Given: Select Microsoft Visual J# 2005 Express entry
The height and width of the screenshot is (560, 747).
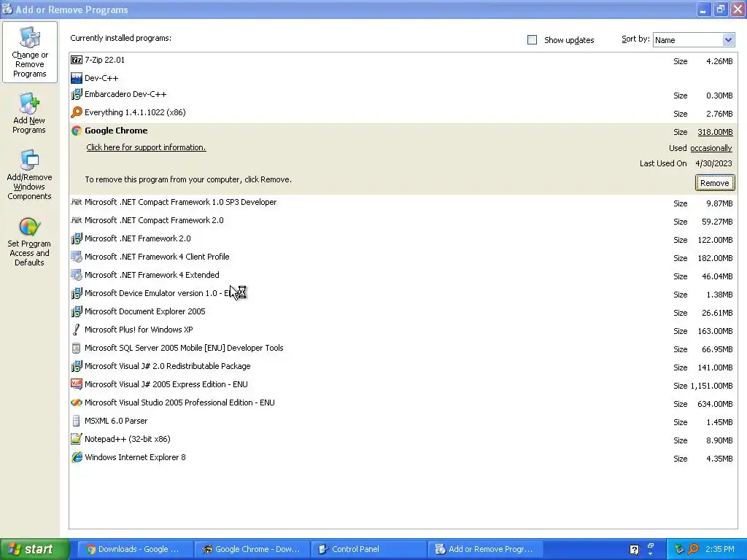Looking at the screenshot, I should 403,385.
